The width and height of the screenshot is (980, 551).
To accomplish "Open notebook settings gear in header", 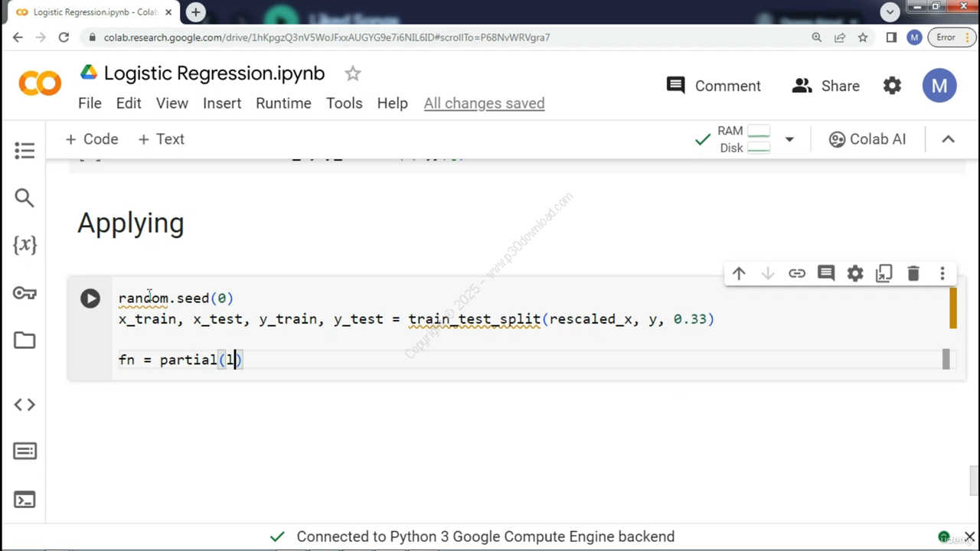I will tap(892, 86).
